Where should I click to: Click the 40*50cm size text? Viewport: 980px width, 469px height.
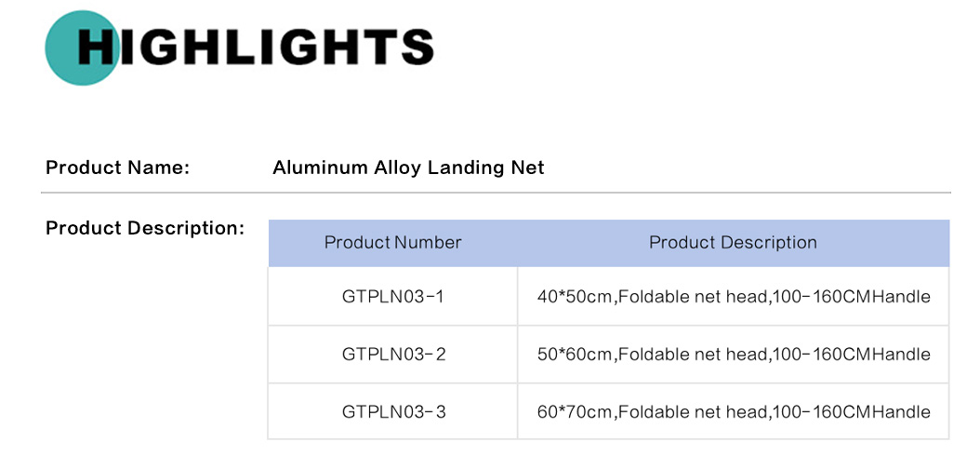[x=575, y=298]
